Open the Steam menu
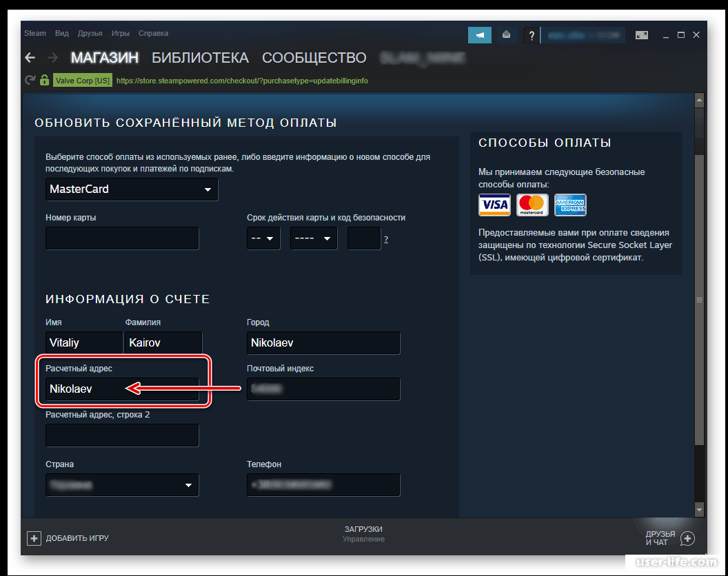The height and width of the screenshot is (576, 728). pyautogui.click(x=35, y=34)
